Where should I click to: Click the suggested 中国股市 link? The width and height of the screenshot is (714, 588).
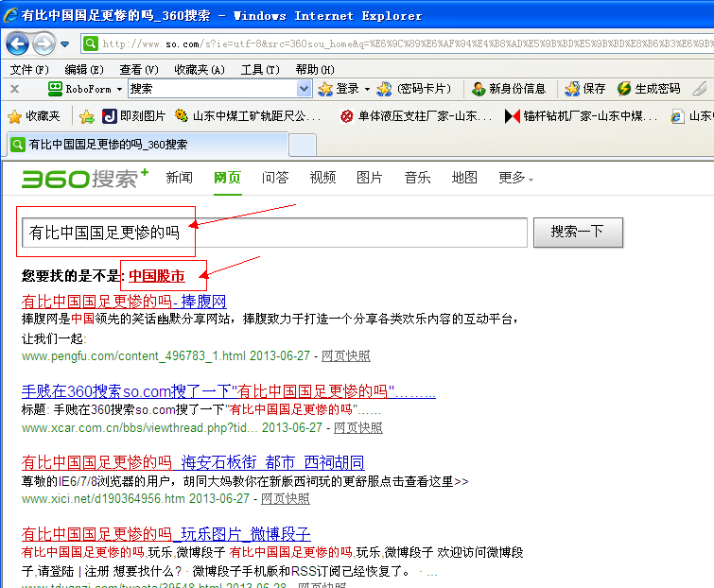point(157,276)
